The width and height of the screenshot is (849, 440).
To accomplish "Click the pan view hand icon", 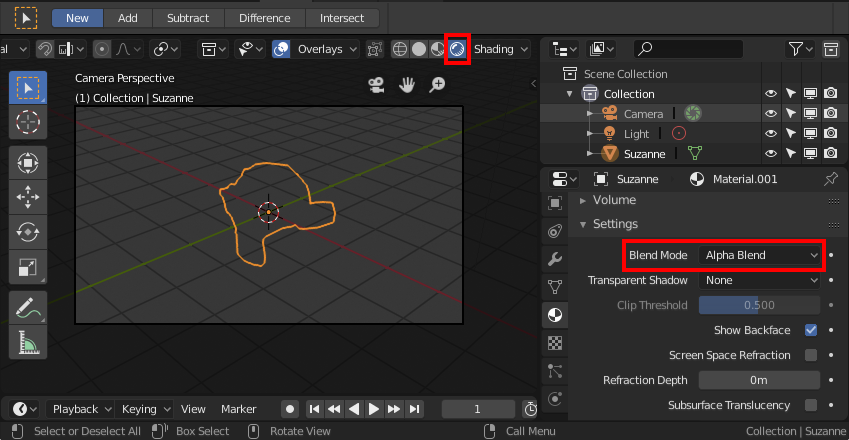I will pos(407,84).
